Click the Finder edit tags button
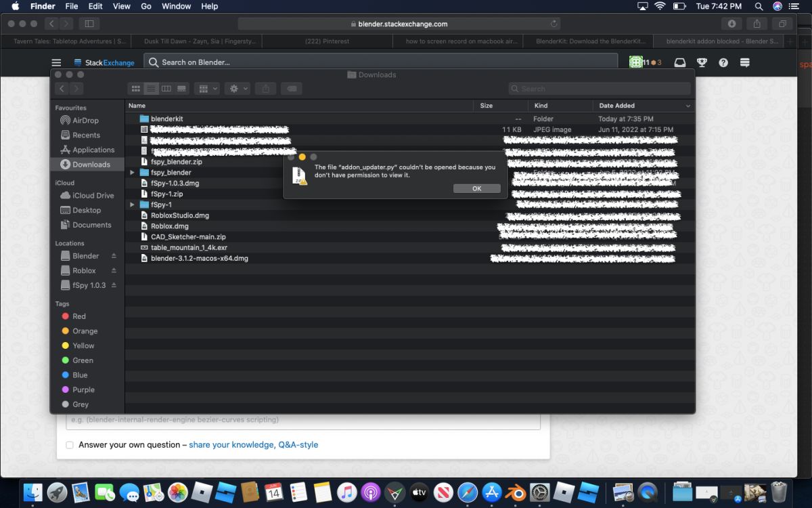The image size is (812, 508). pyautogui.click(x=291, y=89)
